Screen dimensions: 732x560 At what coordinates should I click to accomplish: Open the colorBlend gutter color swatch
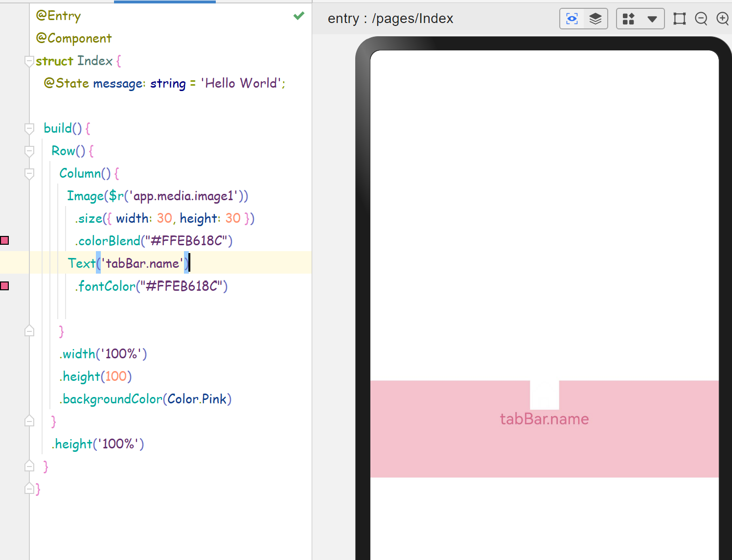coord(4,240)
